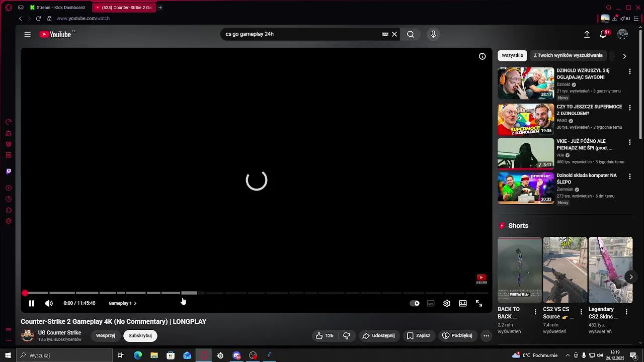Seek on the video progress bar
Image resolution: width=644 pixels, height=362 pixels.
pyautogui.click(x=256, y=293)
